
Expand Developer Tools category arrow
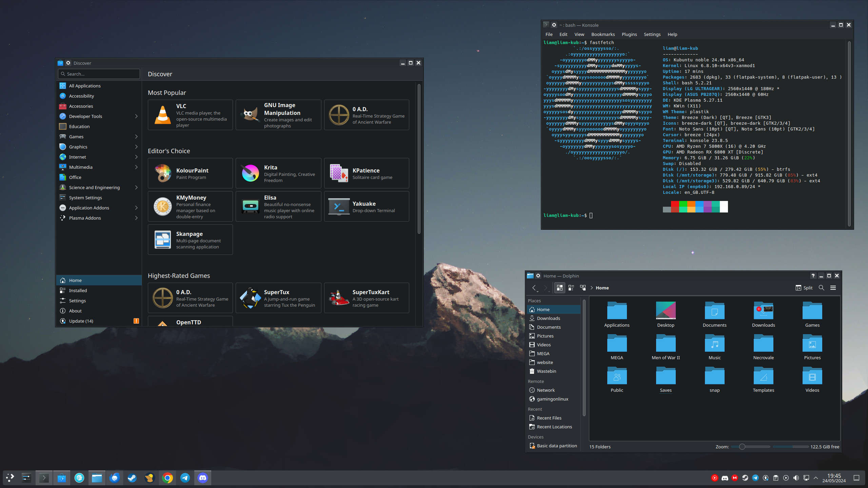(x=136, y=116)
